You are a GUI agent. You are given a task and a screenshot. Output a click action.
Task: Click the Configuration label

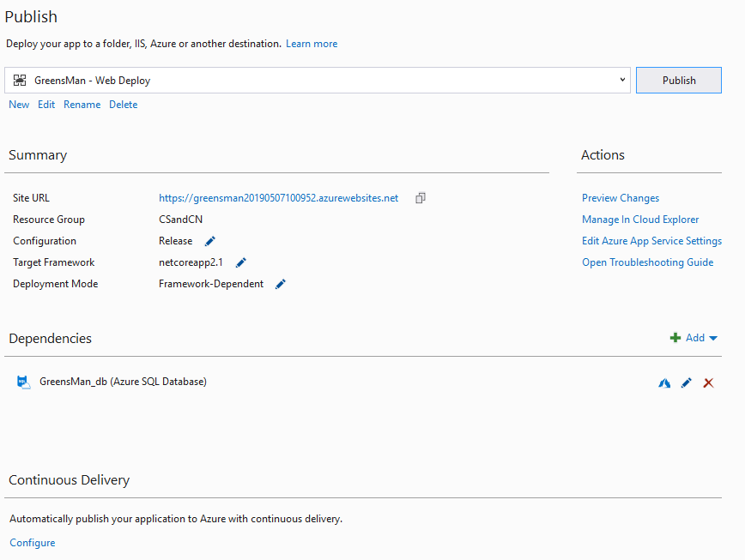tap(45, 241)
